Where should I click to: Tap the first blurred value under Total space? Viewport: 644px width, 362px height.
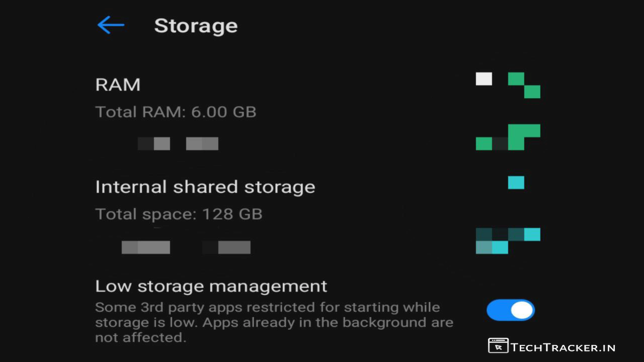(146, 247)
